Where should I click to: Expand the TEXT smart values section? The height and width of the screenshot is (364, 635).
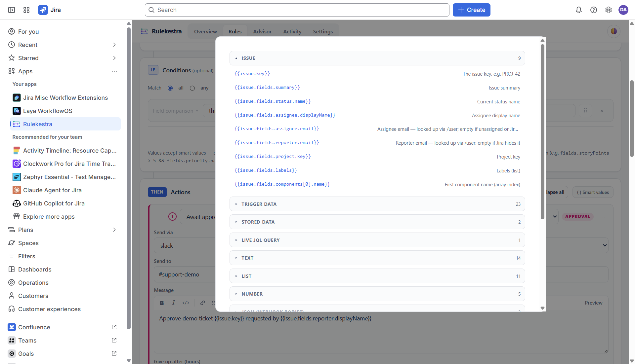coord(377,258)
